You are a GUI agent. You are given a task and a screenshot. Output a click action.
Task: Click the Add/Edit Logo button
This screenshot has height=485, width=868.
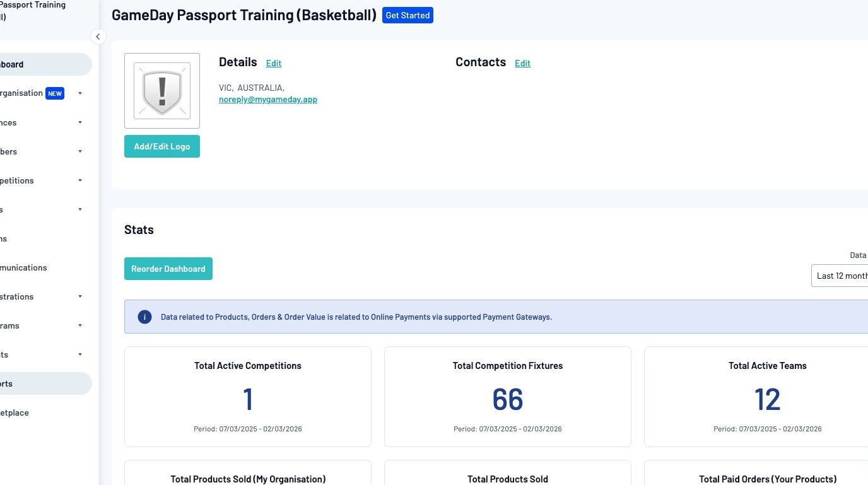point(162,146)
